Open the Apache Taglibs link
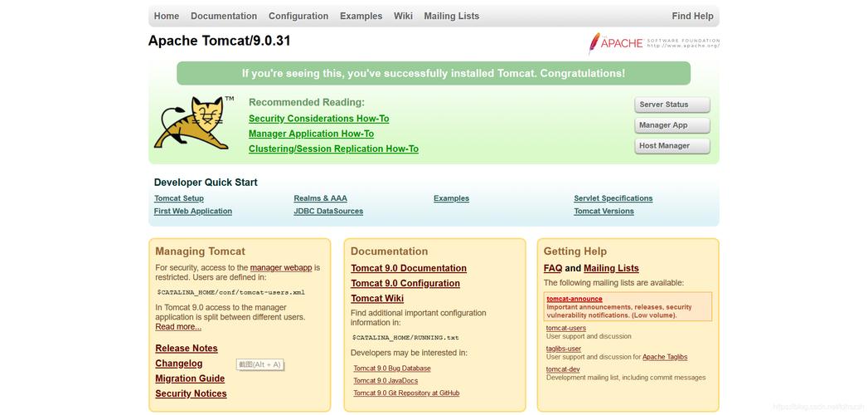 pyautogui.click(x=665, y=358)
